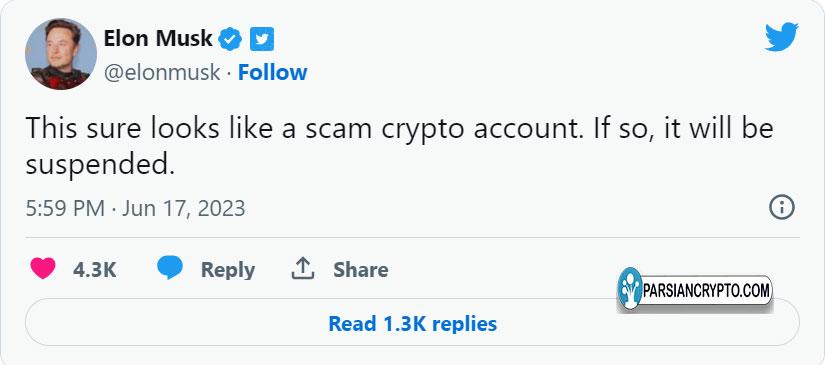This screenshot has width=825, height=365.
Task: Click the square Twitter affiliation badge
Action: (261, 39)
